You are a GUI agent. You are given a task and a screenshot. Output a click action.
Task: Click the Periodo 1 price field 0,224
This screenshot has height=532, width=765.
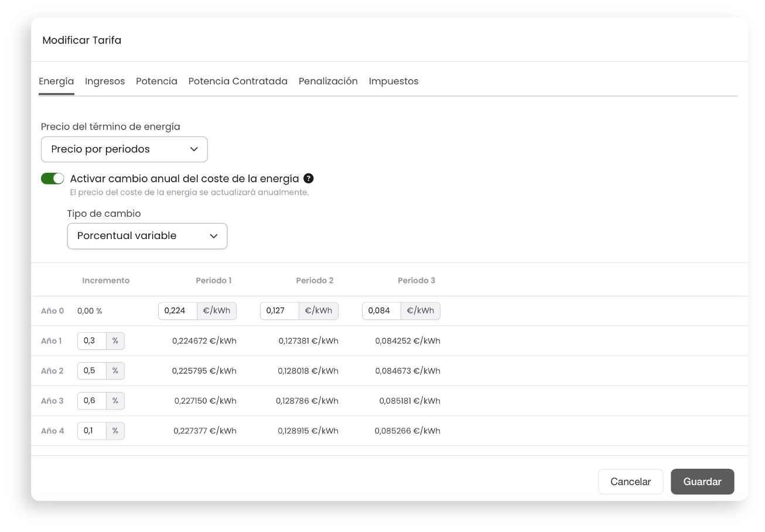pos(177,311)
